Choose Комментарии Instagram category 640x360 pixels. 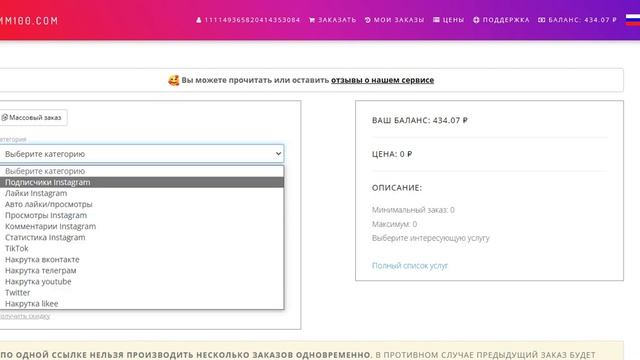142,226
